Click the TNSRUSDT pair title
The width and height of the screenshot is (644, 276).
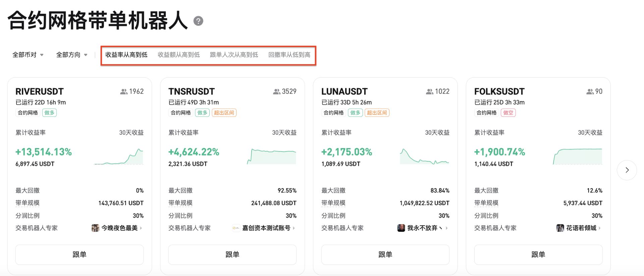tap(192, 91)
